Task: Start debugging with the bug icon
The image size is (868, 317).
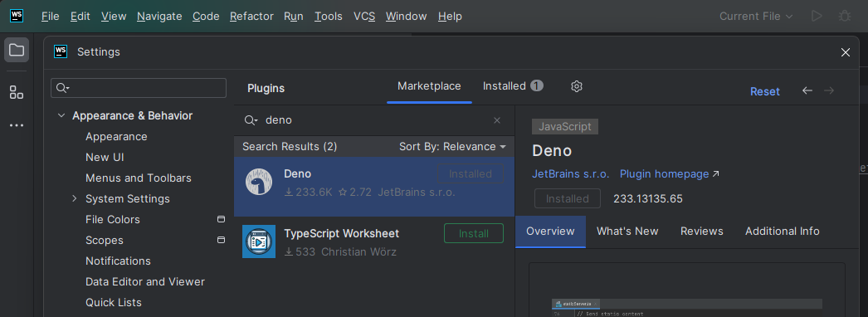Action: 845,16
